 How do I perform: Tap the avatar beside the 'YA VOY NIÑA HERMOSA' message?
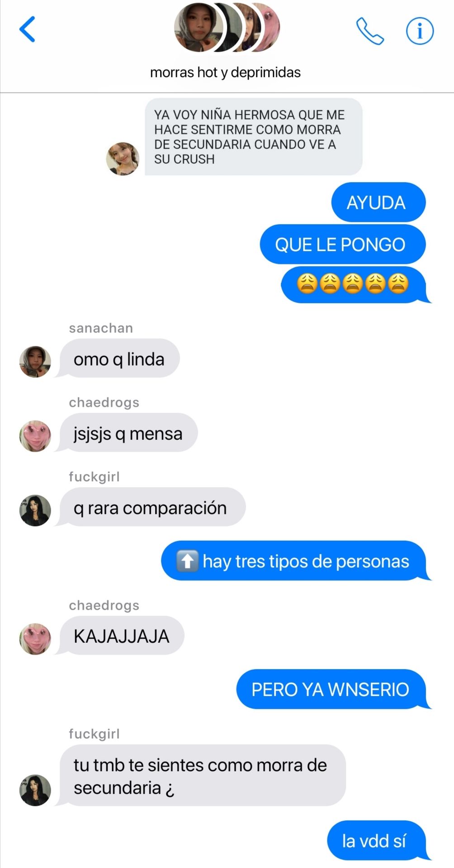tap(123, 159)
